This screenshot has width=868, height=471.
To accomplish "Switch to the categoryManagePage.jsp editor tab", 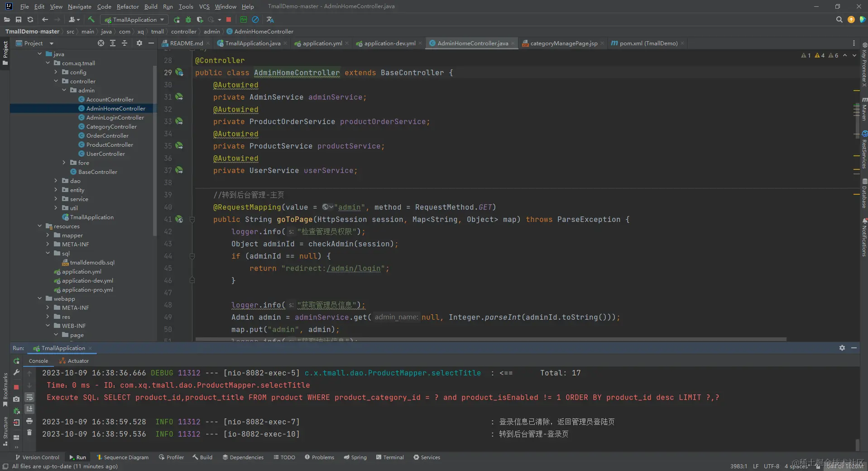I will coord(564,43).
